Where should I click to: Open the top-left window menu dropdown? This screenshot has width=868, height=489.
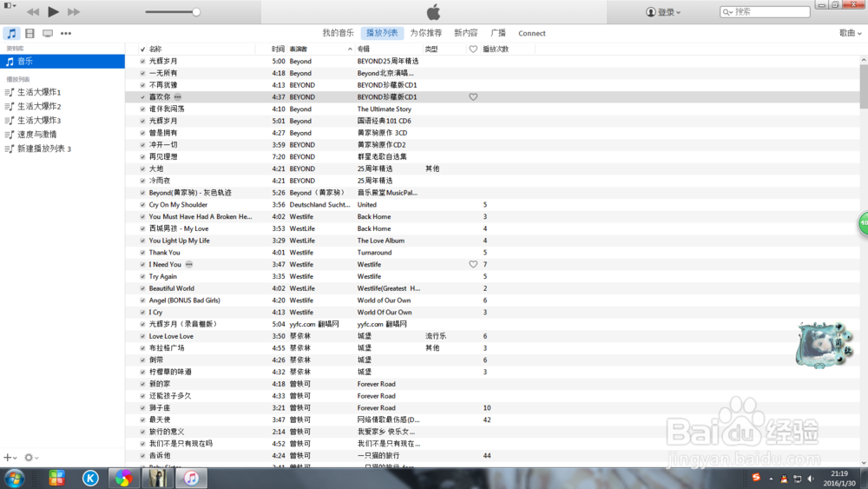pos(10,5)
